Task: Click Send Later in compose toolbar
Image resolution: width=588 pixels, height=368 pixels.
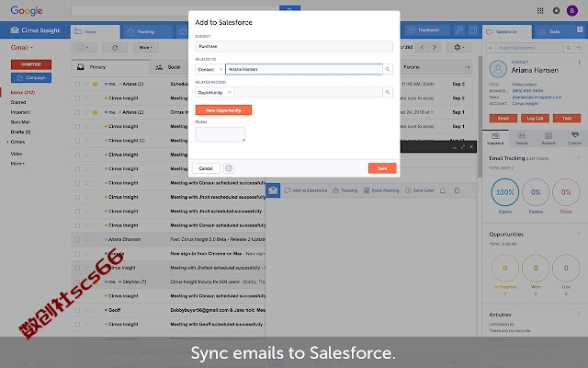Action: coord(420,190)
